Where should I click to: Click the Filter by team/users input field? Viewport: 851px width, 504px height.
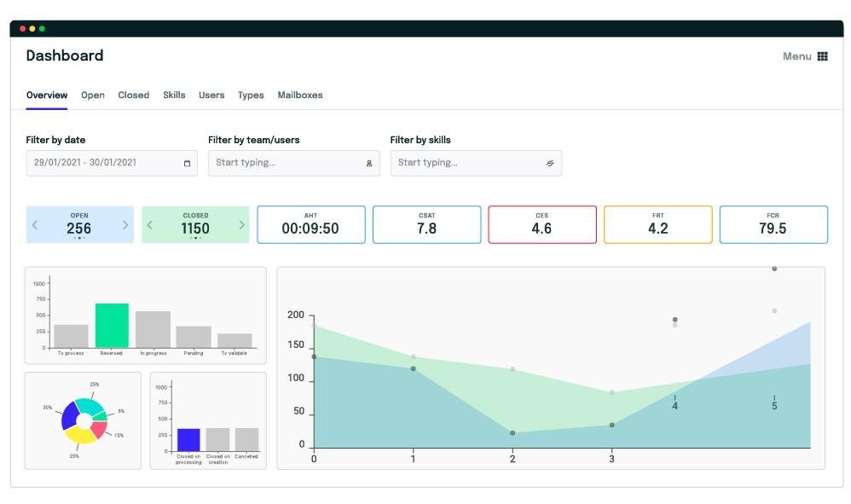294,163
